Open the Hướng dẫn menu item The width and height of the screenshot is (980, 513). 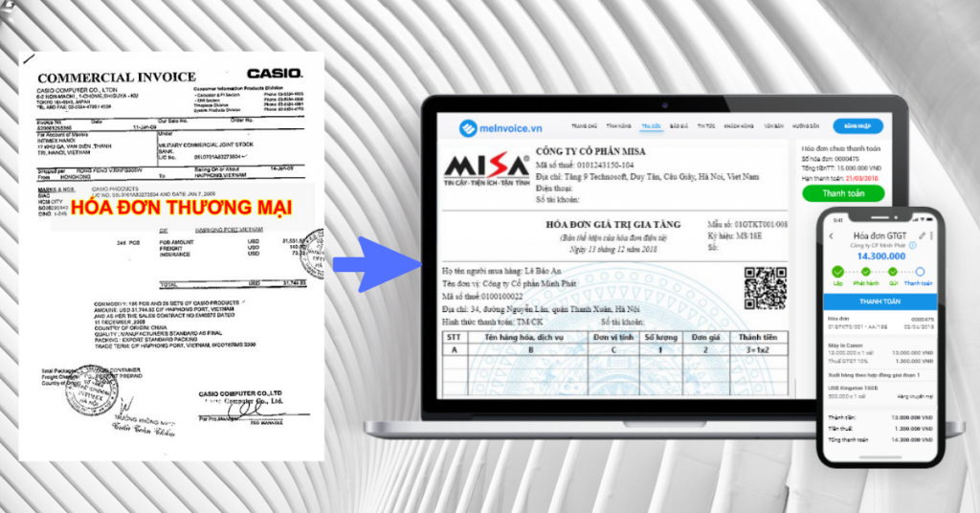tap(806, 126)
